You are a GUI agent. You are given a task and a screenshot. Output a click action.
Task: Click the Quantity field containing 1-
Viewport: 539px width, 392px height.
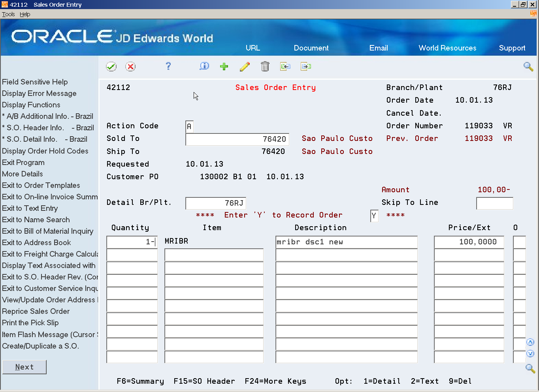132,242
